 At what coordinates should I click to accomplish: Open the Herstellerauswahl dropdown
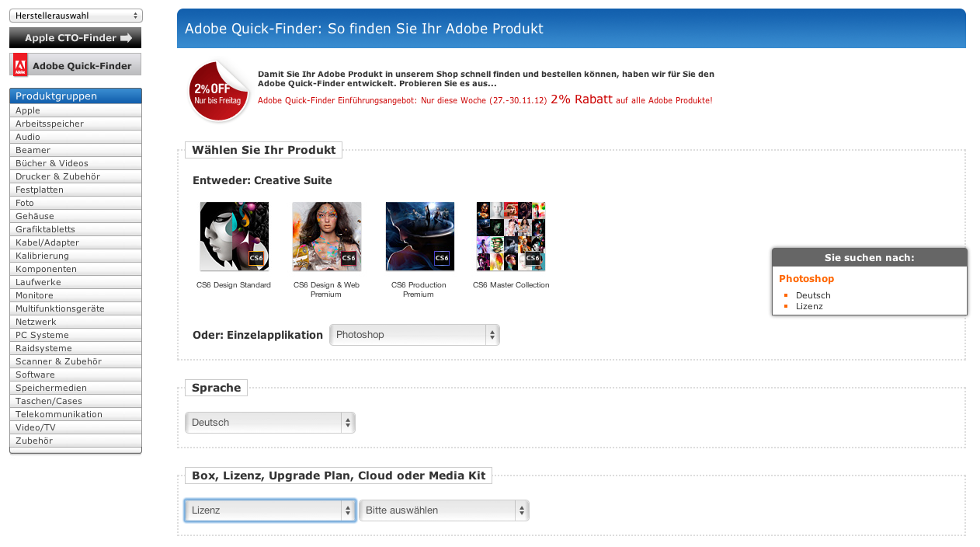point(75,16)
